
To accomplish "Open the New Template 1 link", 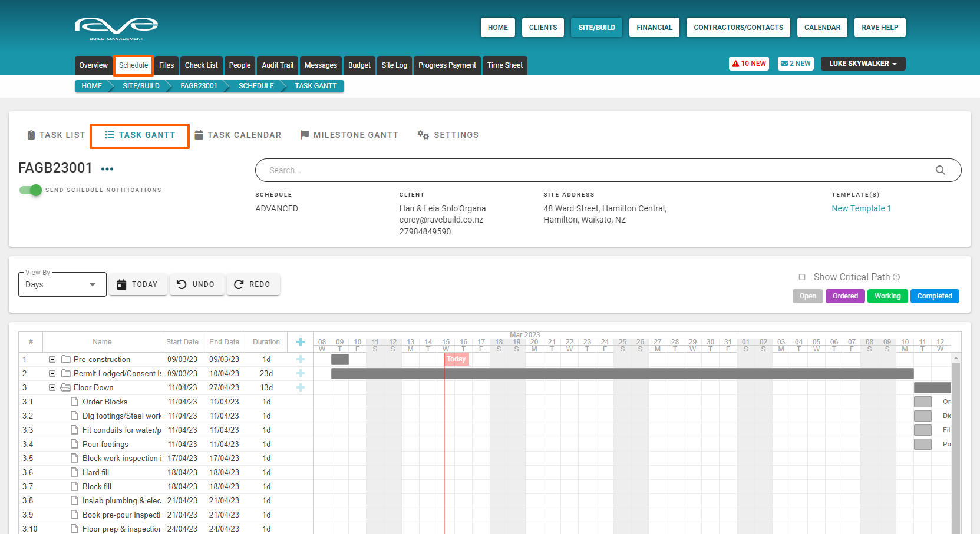I will 861,208.
